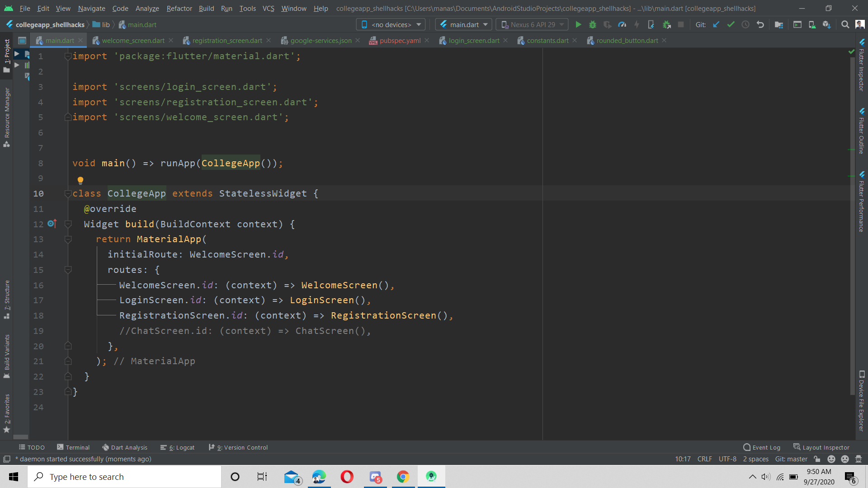Open the no devices selector dropdown
The width and height of the screenshot is (868, 488).
tap(391, 25)
